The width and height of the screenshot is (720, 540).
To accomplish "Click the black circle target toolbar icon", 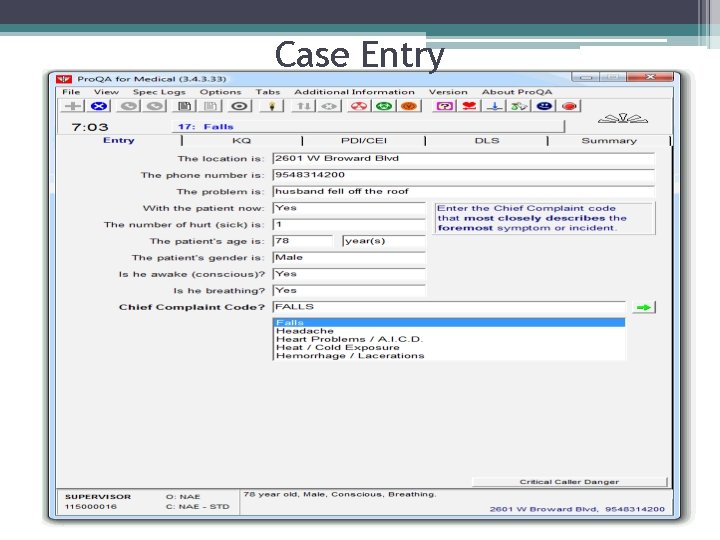I will point(239,107).
